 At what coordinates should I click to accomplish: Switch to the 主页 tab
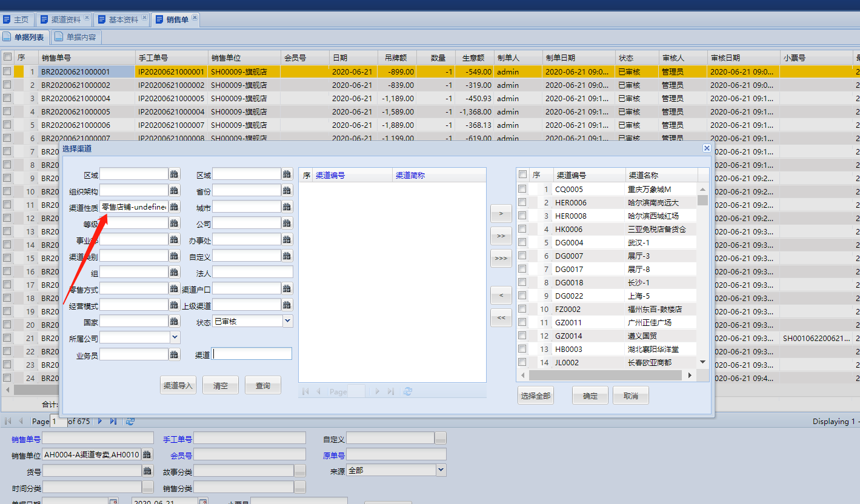pos(16,19)
